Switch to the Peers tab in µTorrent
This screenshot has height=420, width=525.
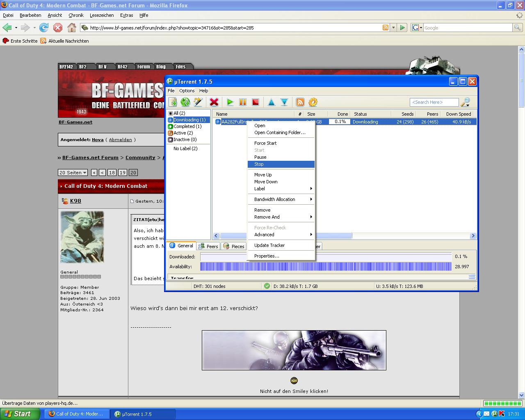pos(208,246)
